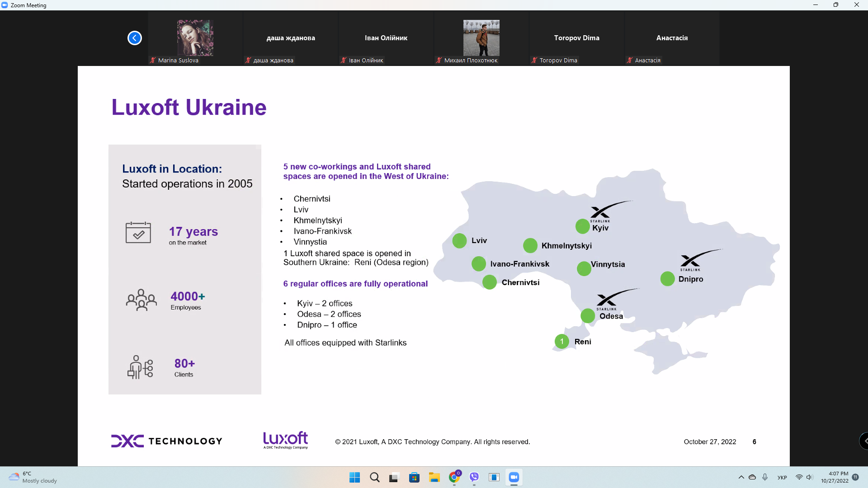
Task: Click the 'Dnipro – 1 office' bullet
Action: click(327, 325)
